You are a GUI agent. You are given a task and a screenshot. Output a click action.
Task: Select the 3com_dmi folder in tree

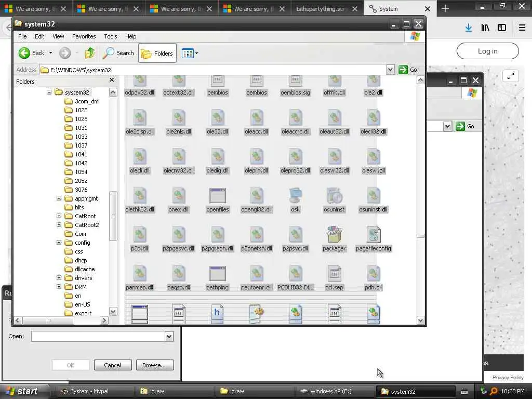82,101
